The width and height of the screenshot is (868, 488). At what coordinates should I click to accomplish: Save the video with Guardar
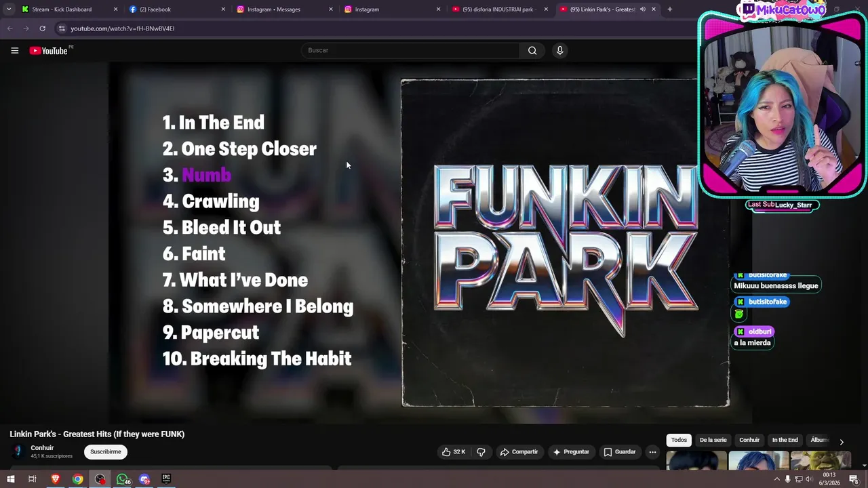620,452
